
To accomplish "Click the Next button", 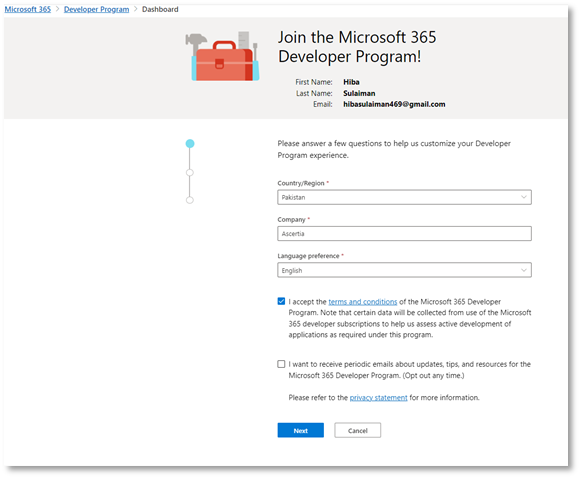I will [301, 430].
